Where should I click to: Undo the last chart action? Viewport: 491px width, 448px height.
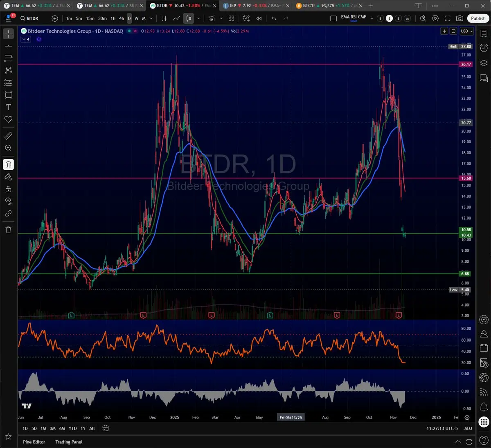click(x=274, y=18)
